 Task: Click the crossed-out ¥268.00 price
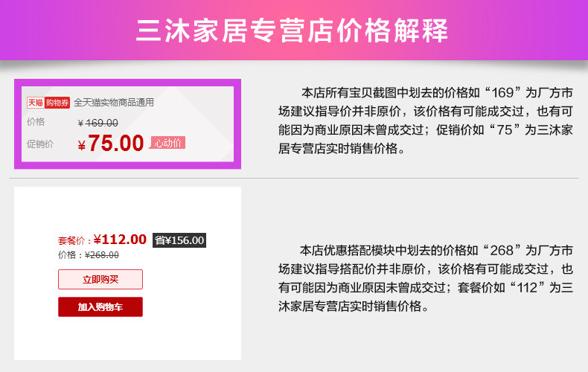(102, 254)
